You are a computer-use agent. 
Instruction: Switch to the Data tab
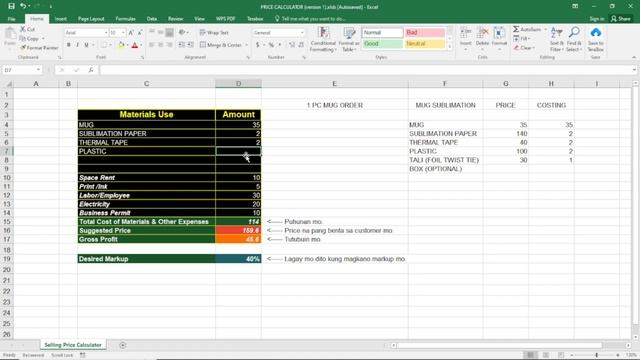tap(152, 19)
